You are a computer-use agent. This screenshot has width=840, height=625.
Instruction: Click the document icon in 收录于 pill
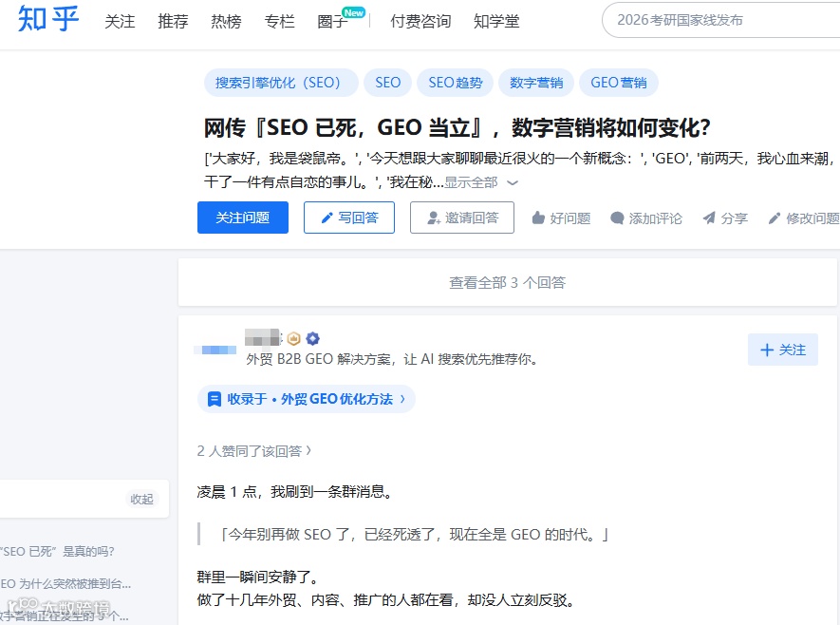coord(215,399)
